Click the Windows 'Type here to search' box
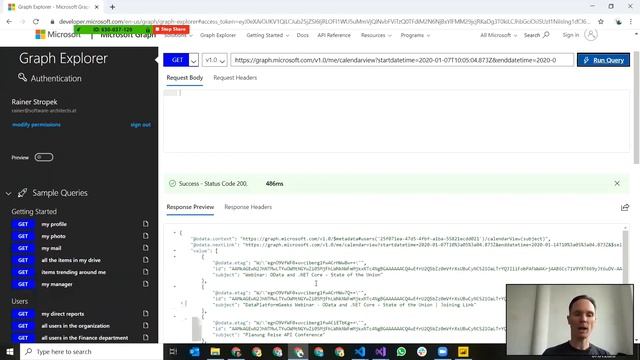640x360 pixels. 91,351
